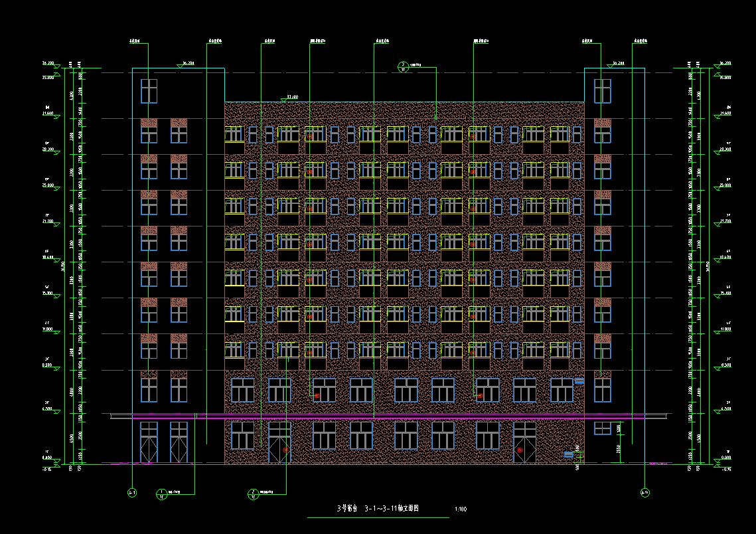Screen dimensions: 756x534
Task: Select detail callout bubble number 2
Action: click(x=253, y=493)
